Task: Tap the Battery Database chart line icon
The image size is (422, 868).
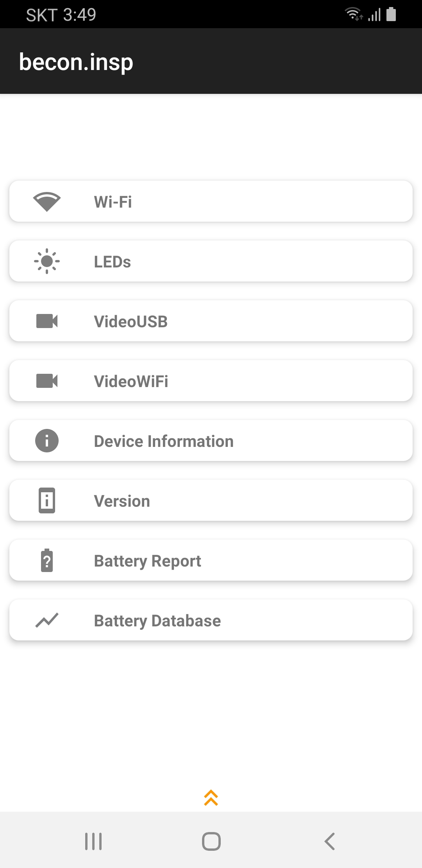Action: (47, 620)
